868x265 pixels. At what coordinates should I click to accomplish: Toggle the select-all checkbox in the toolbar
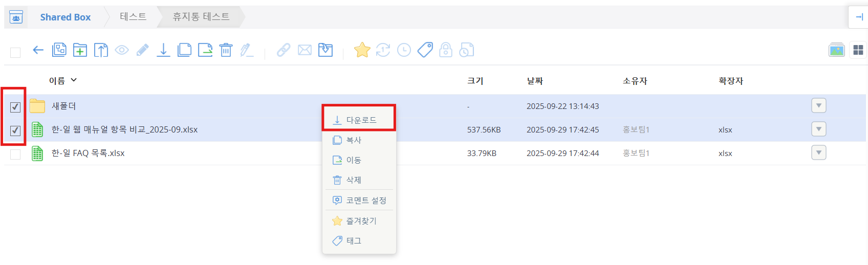click(15, 52)
